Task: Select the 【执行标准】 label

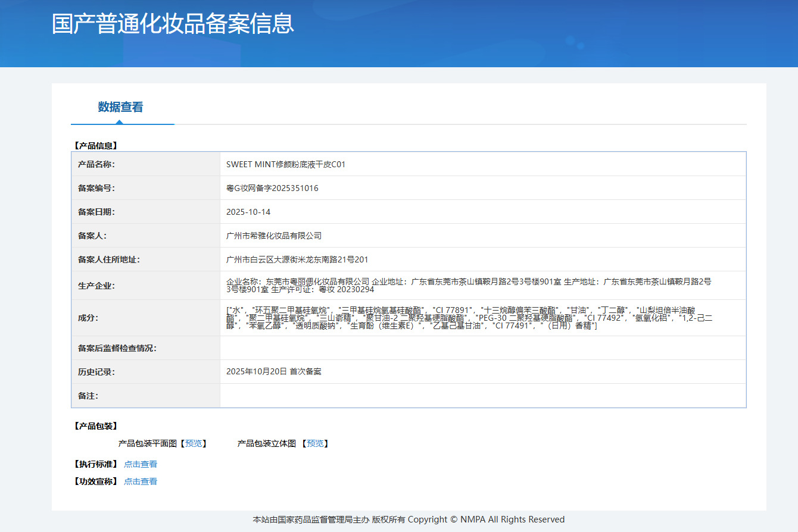Action: (x=95, y=464)
